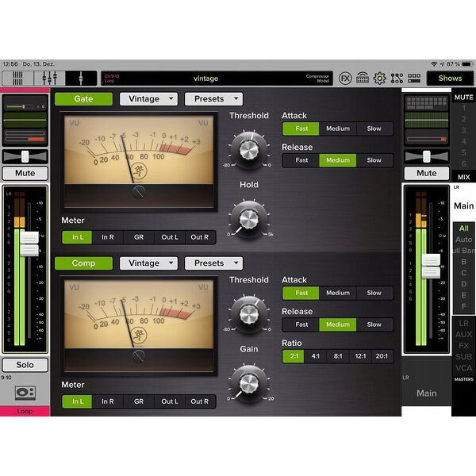
Task: Show VCA masters
Action: click(x=463, y=368)
